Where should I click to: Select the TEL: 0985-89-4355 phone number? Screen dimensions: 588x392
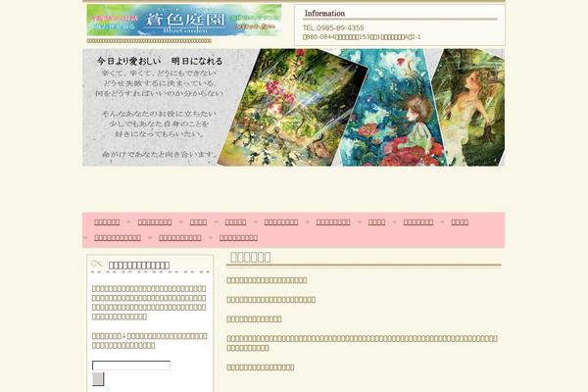pos(333,28)
